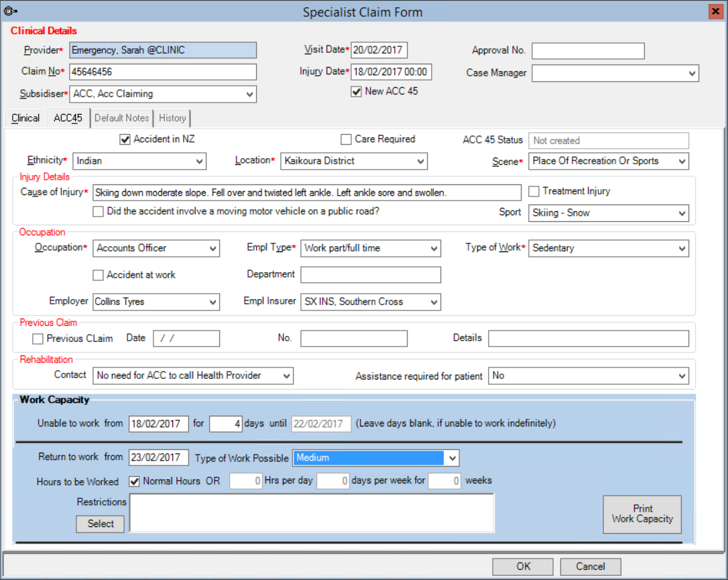Tick Accident at work checkbox
The height and width of the screenshot is (580, 728).
98,276
